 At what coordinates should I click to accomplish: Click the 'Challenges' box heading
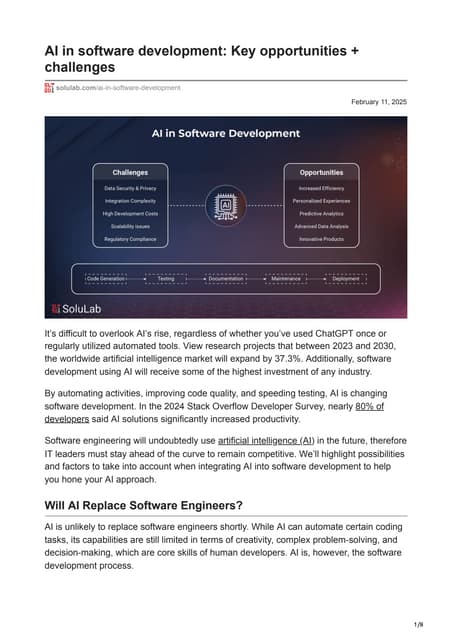click(130, 173)
